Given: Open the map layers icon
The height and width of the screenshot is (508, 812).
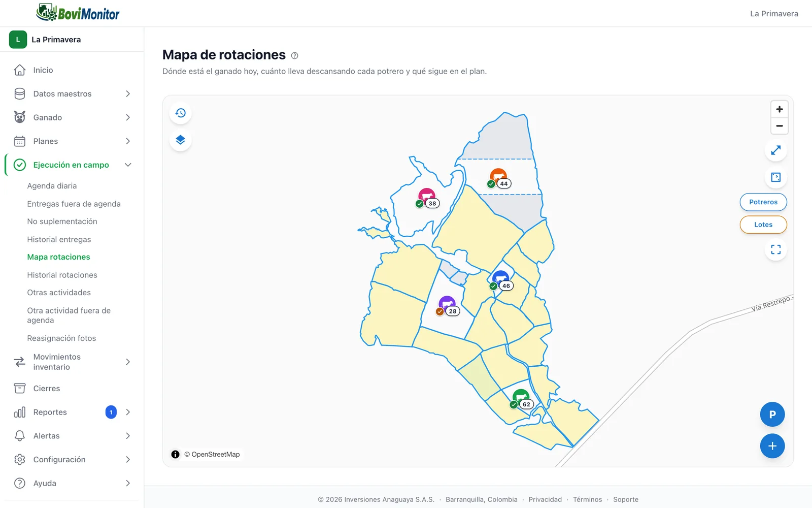Looking at the screenshot, I should [181, 140].
